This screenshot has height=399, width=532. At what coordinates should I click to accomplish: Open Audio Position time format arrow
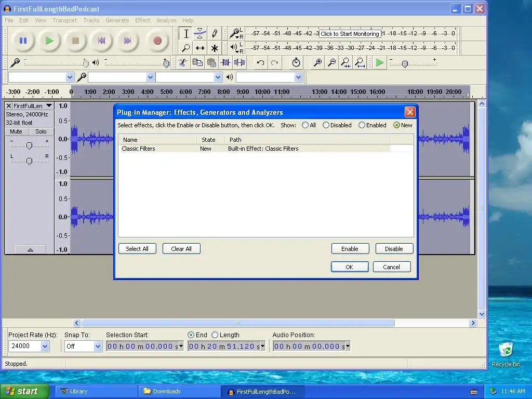click(x=348, y=346)
